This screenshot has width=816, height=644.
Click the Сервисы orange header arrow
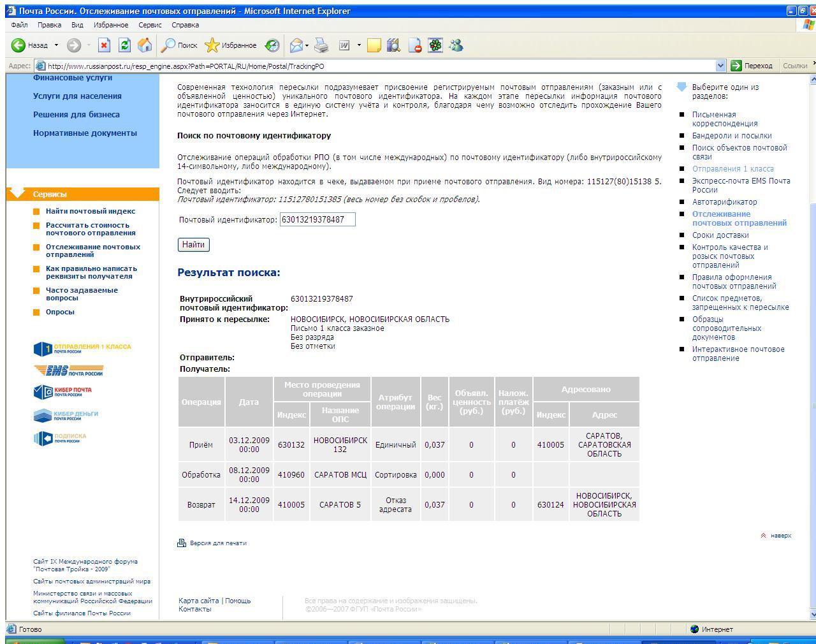click(17, 193)
